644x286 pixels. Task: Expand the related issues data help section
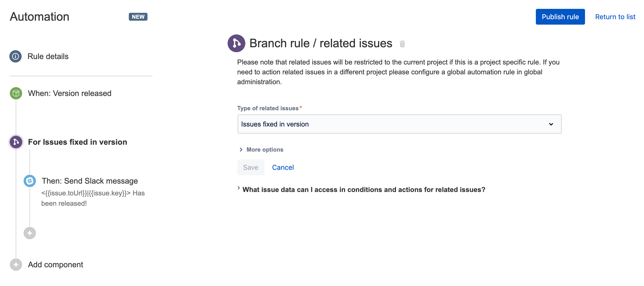(x=364, y=190)
